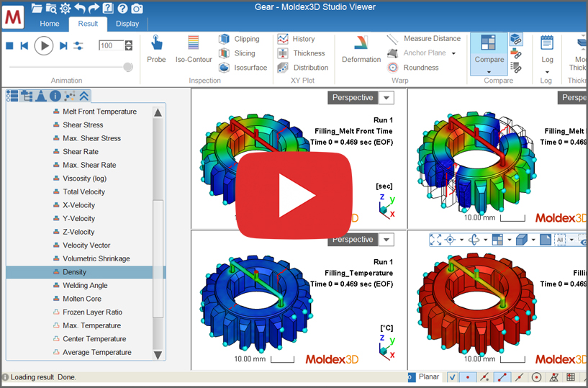Collapse the panel with double chevron icon

[84, 96]
